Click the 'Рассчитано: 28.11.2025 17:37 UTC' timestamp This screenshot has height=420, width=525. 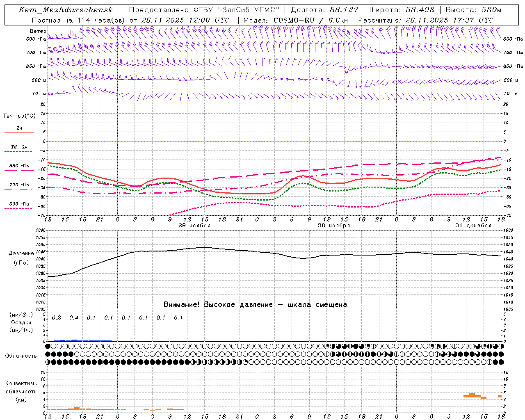pos(426,20)
